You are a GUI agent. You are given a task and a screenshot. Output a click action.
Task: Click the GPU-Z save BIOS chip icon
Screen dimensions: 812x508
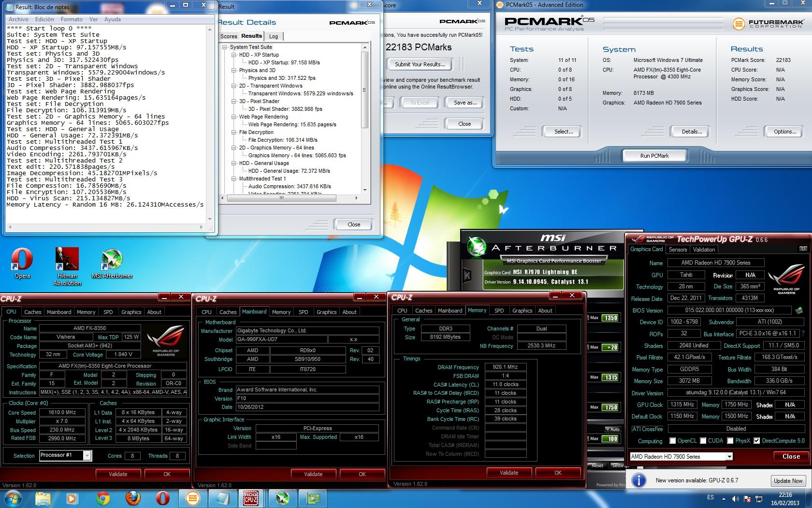point(799,310)
